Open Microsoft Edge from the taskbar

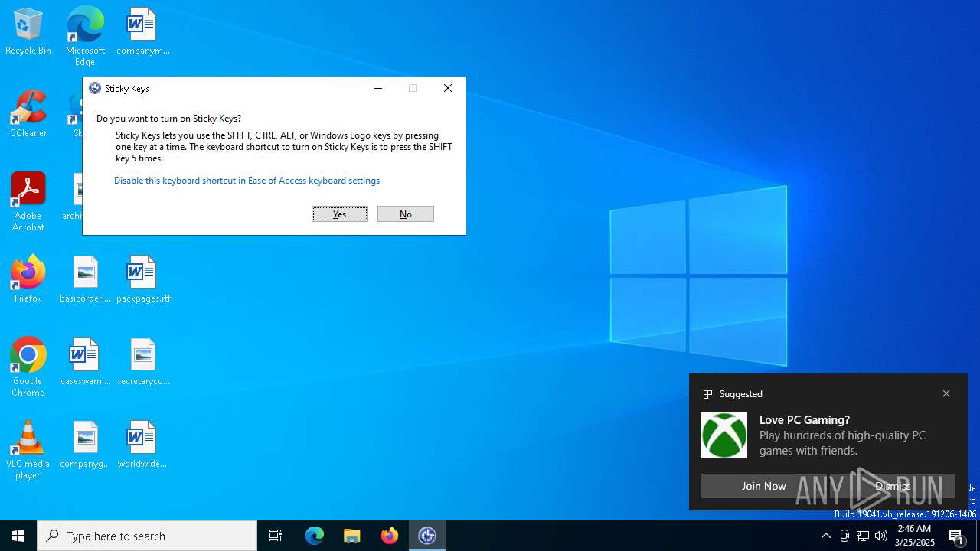pos(315,536)
